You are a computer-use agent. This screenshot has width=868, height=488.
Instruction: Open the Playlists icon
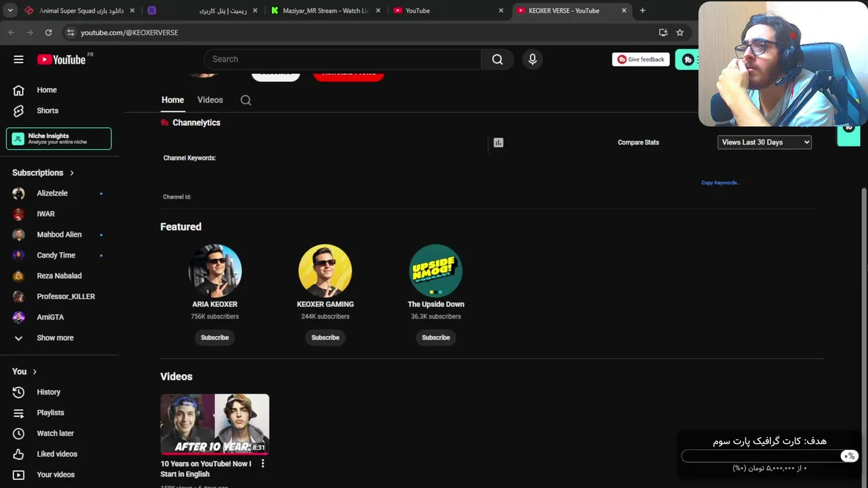[18, 413]
